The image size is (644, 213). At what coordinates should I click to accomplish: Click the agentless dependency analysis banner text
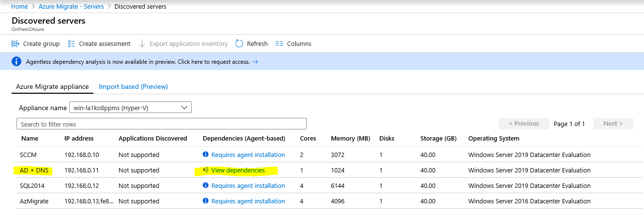(x=138, y=62)
